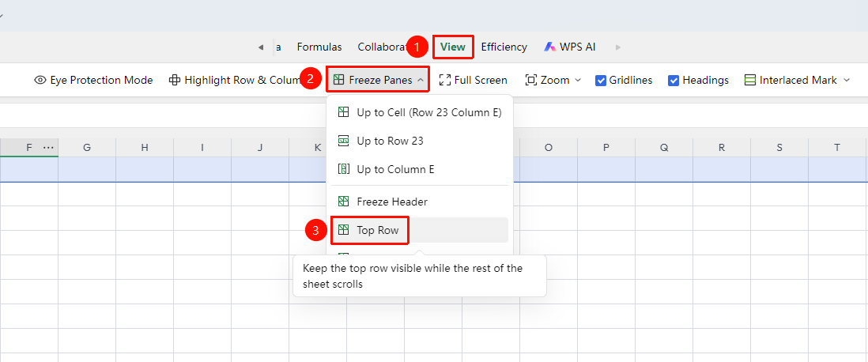This screenshot has width=868, height=362.
Task: Select Freeze Header option
Action: [x=420, y=202]
